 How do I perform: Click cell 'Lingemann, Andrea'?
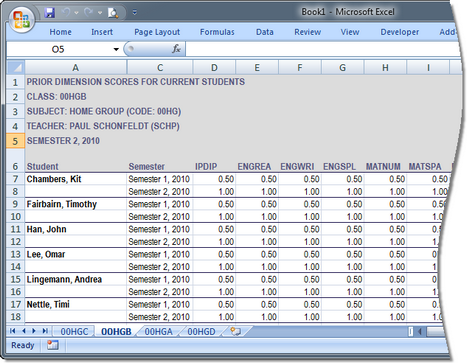click(x=76, y=279)
